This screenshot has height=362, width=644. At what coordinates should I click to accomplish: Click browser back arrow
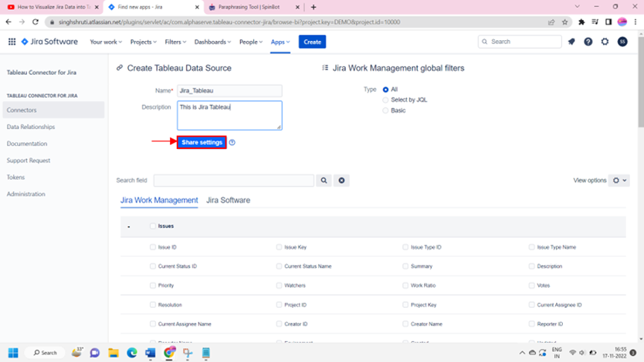point(8,22)
